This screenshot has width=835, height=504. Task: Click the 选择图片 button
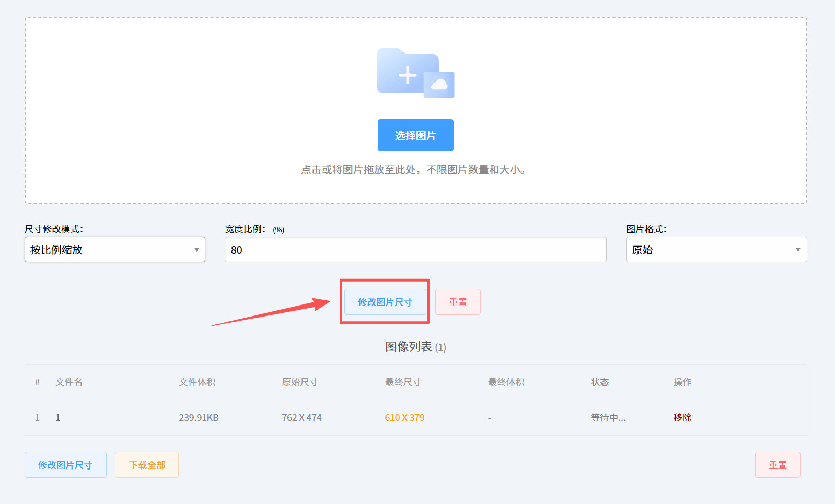(415, 135)
